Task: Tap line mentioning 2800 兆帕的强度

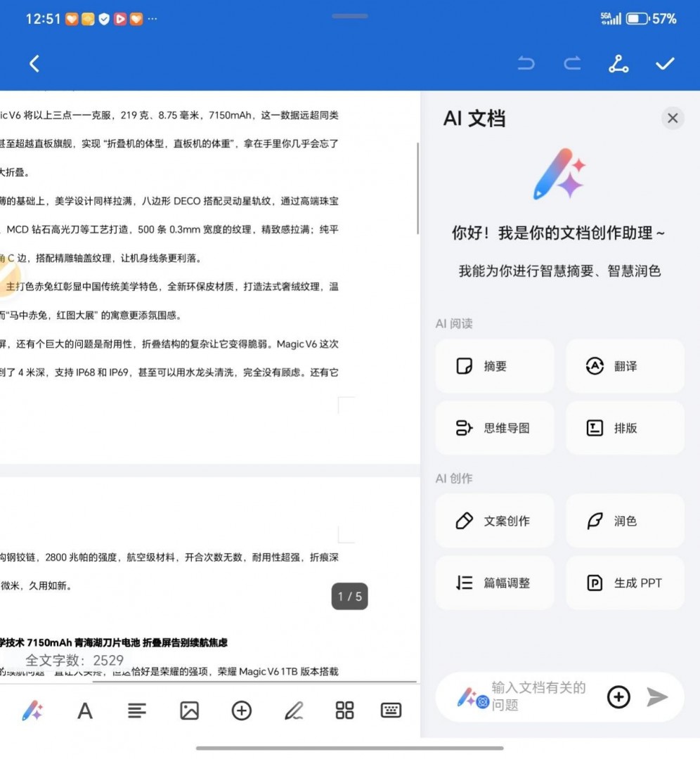Action: [169, 557]
